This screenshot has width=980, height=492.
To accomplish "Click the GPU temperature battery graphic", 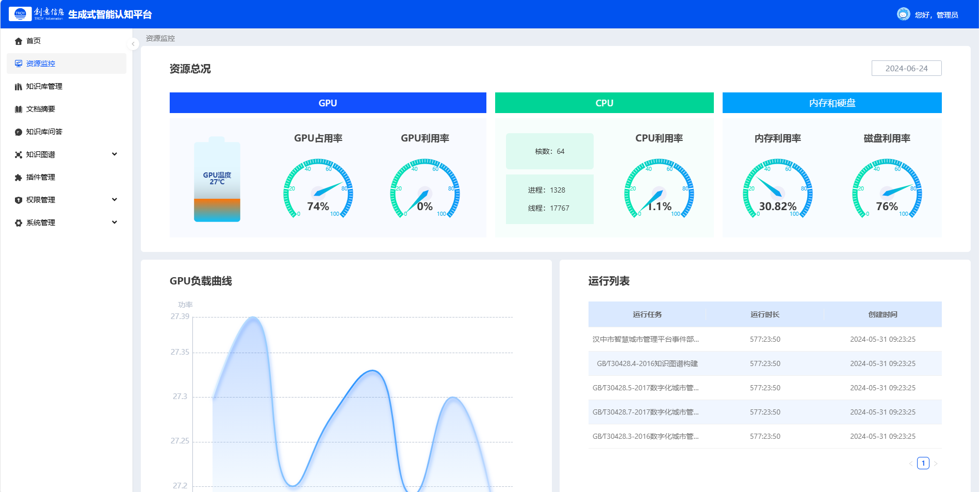I will (217, 179).
